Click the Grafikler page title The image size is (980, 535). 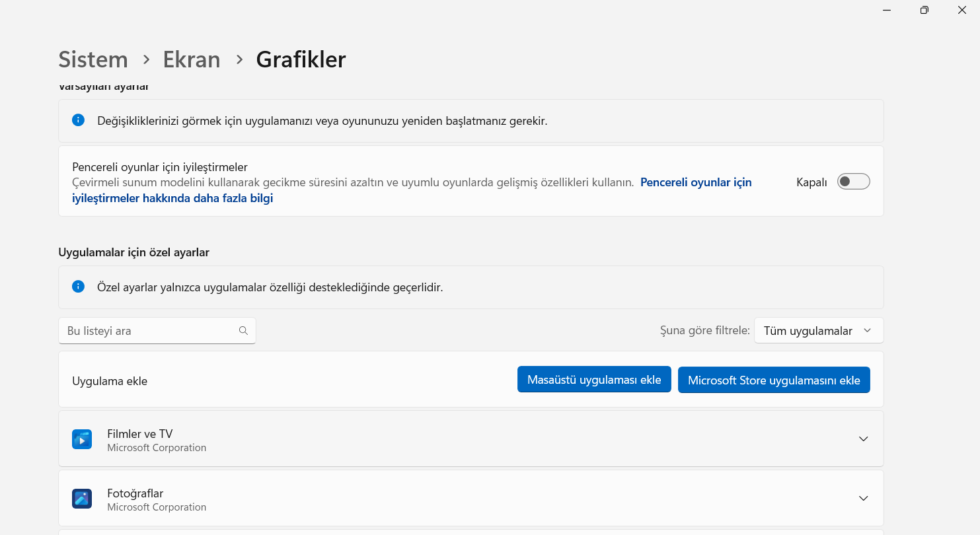tap(301, 59)
